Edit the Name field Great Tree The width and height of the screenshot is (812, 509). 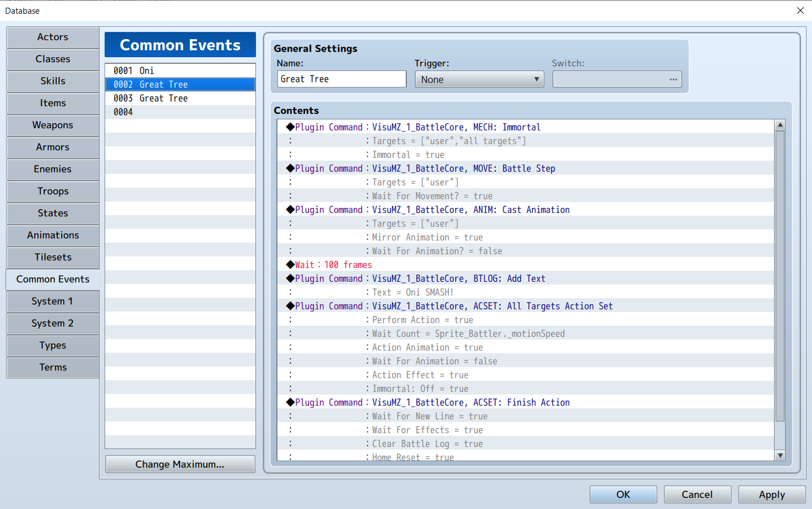click(x=342, y=79)
